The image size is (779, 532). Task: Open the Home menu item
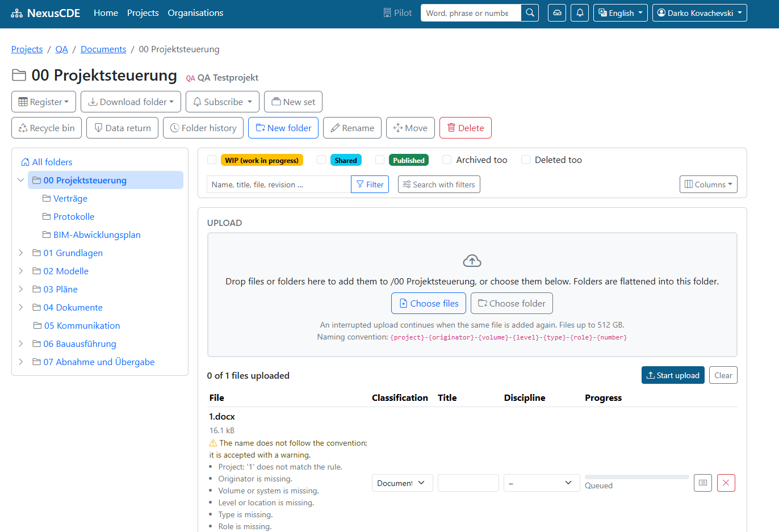coord(106,13)
